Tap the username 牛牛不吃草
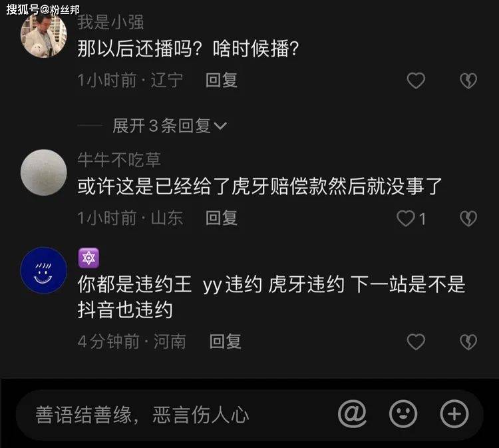This screenshot has width=499, height=448. pos(119,160)
